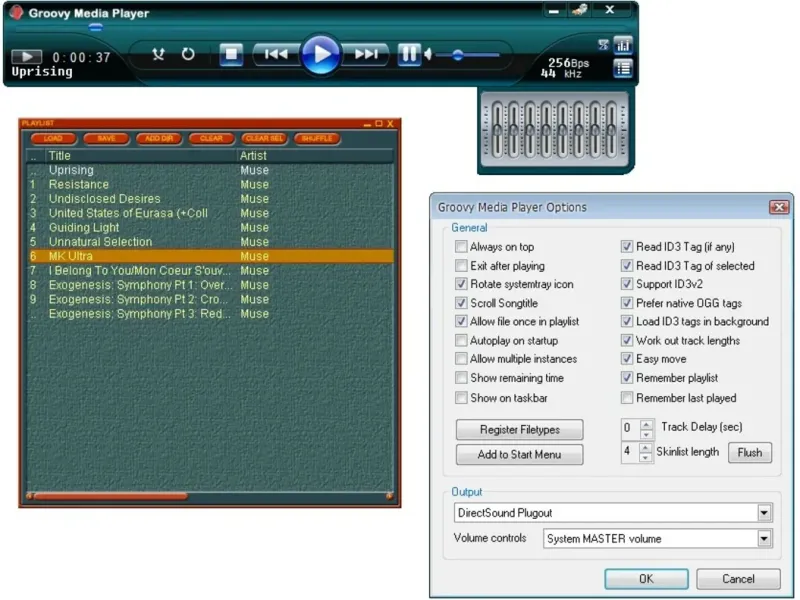Viewport: 800px width, 600px height.
Task: Skip to the next track
Action: (x=365, y=54)
